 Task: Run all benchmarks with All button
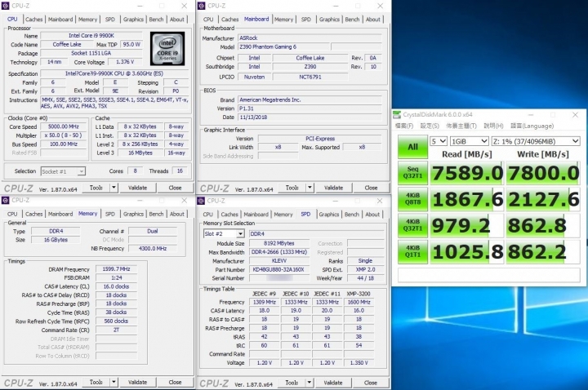(x=412, y=147)
